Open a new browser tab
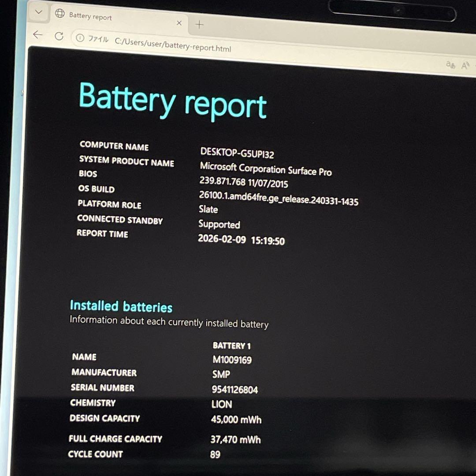The width and height of the screenshot is (476, 476). 199,25
